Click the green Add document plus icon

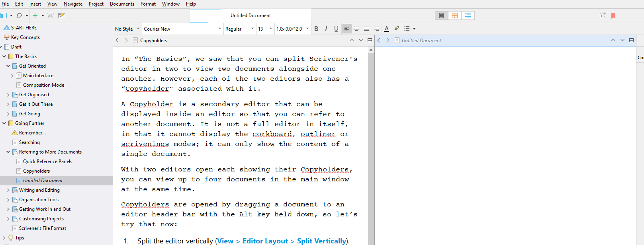[x=35, y=16]
